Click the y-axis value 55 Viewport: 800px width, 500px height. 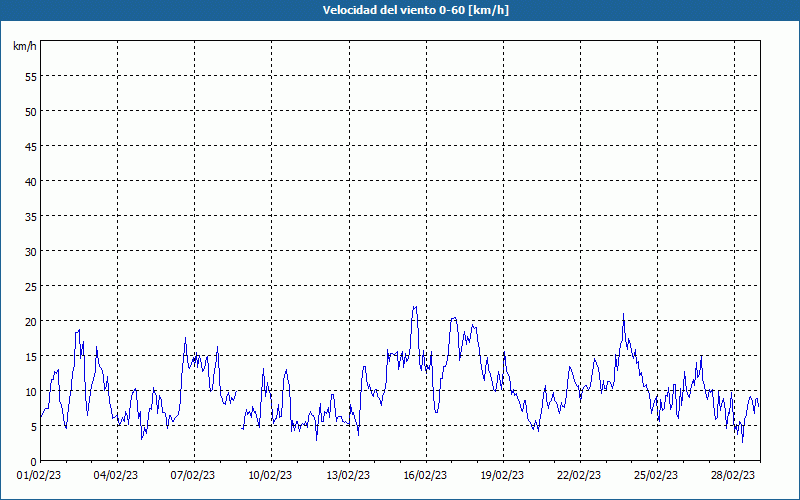[x=31, y=77]
